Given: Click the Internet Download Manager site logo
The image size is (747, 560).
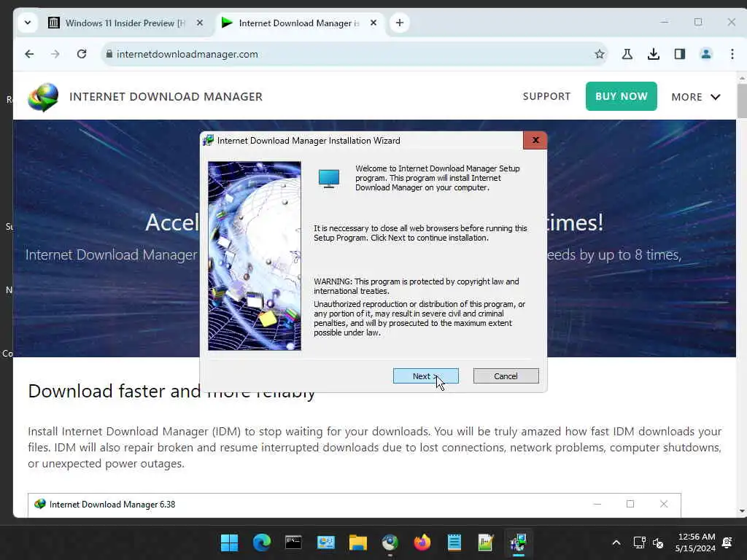Looking at the screenshot, I should pyautogui.click(x=43, y=97).
